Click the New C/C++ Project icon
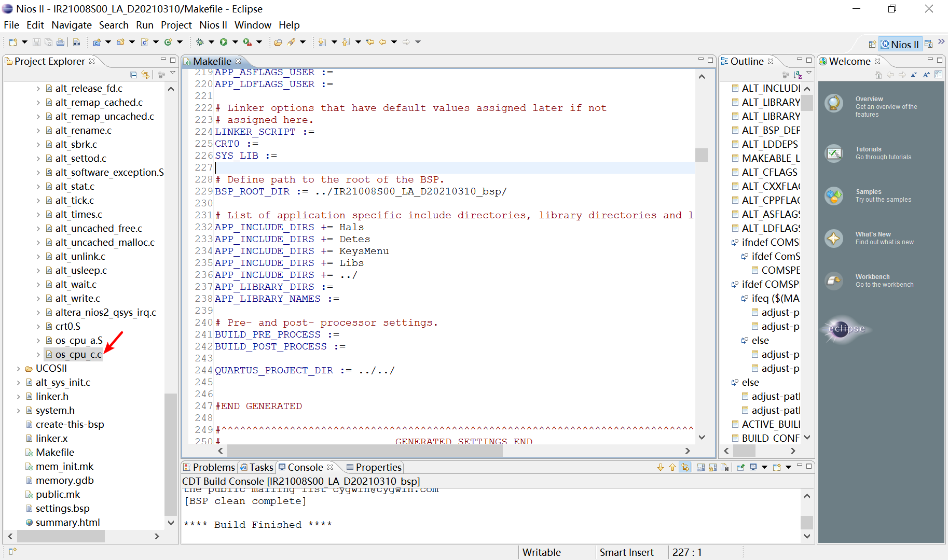The height and width of the screenshot is (560, 948). pyautogui.click(x=97, y=42)
